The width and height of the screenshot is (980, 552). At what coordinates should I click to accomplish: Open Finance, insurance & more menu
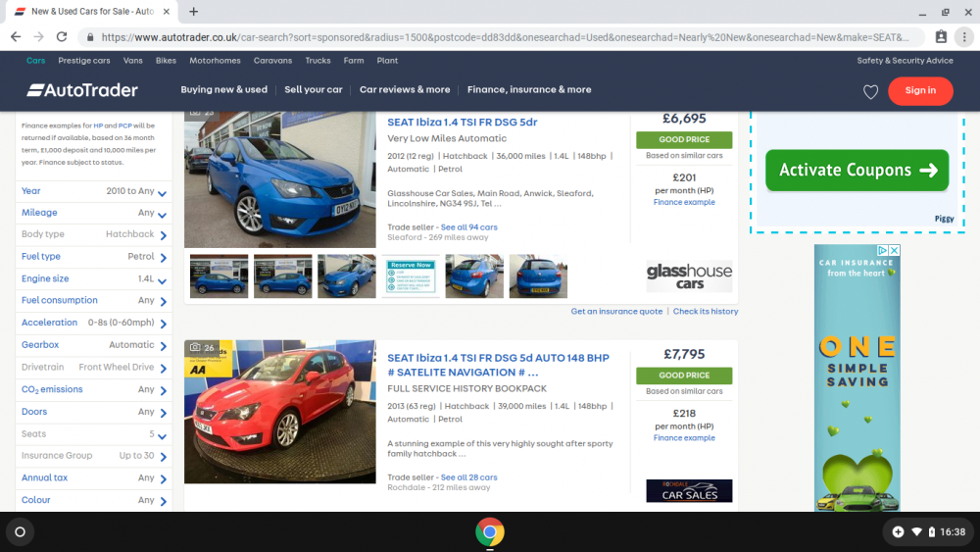[x=529, y=89]
